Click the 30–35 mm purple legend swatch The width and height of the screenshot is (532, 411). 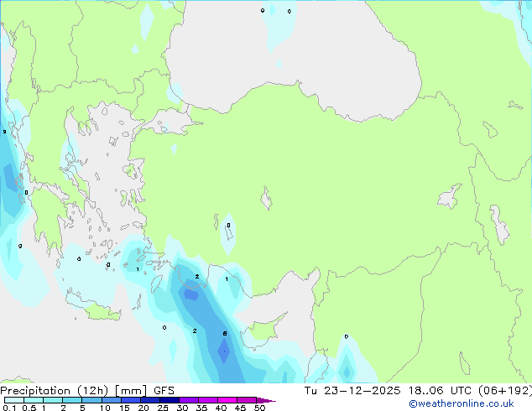coord(189,400)
